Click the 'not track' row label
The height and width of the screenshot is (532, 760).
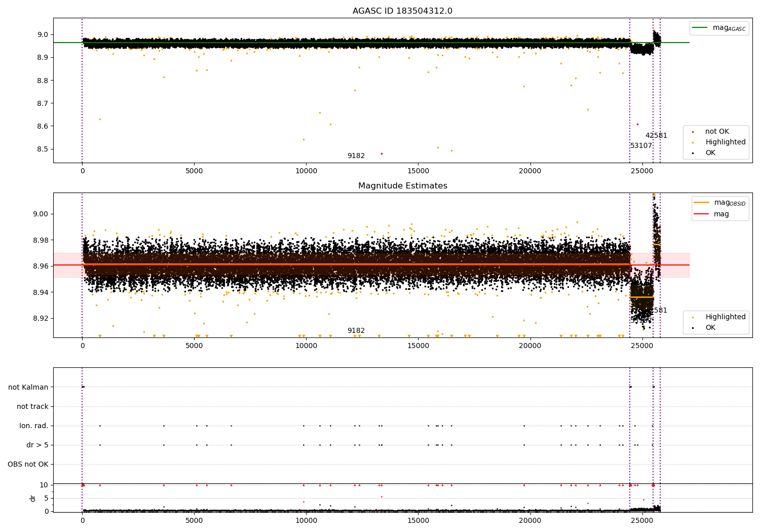point(32,406)
